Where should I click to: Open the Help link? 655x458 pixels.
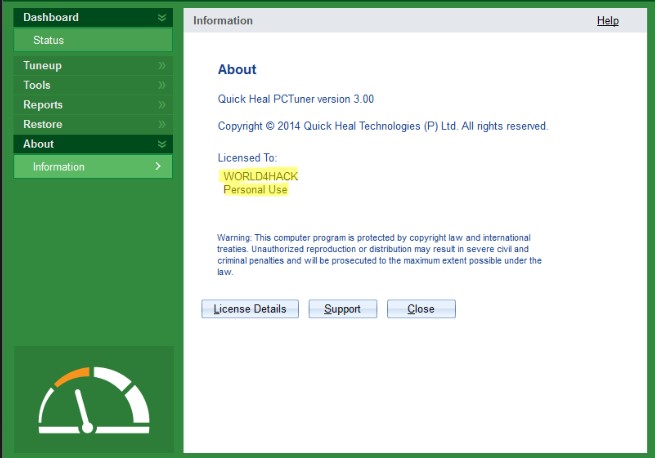coord(607,20)
